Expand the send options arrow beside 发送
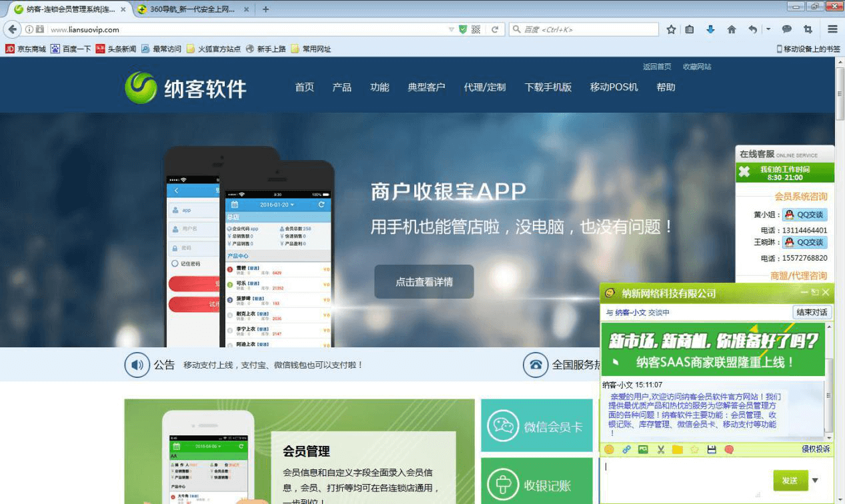 815,481
